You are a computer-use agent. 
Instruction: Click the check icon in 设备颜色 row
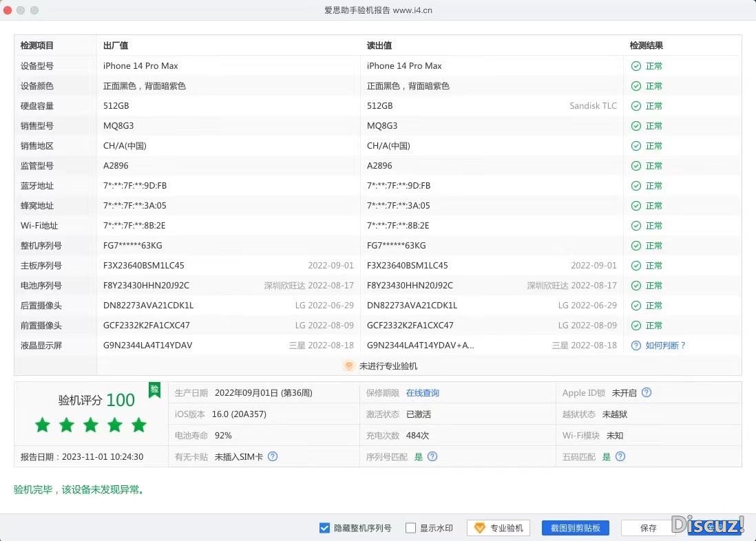[636, 86]
